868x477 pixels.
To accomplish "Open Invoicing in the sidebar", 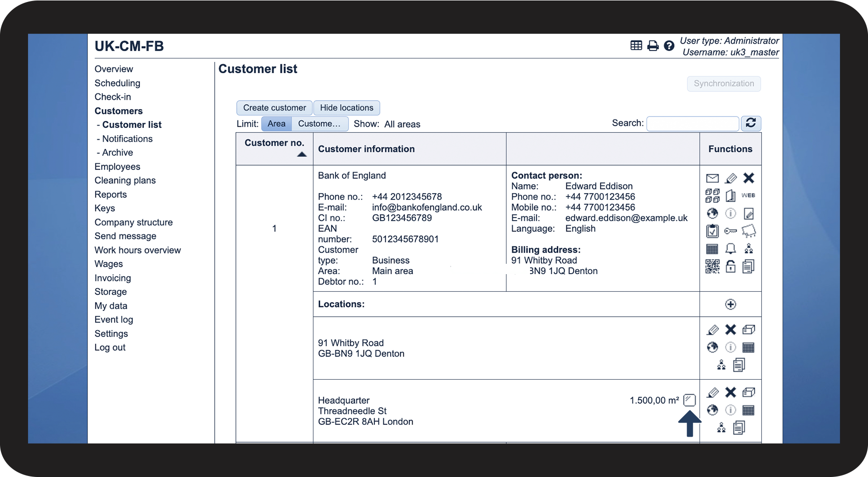I will point(113,278).
